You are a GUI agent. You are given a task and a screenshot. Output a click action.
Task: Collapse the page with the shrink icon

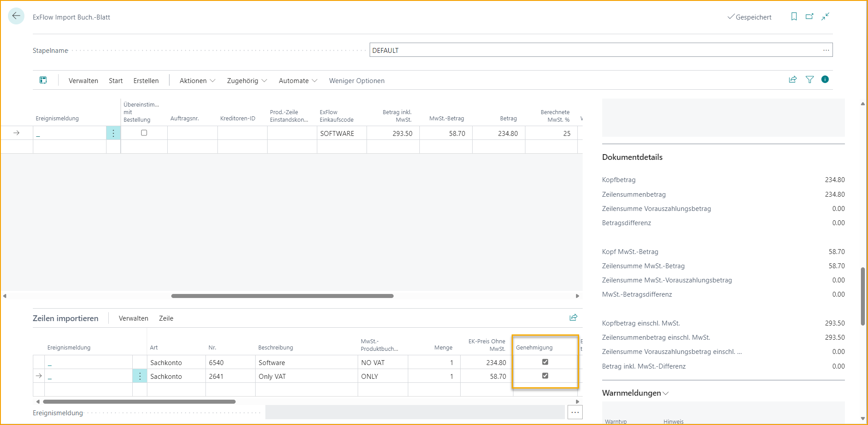[825, 16]
